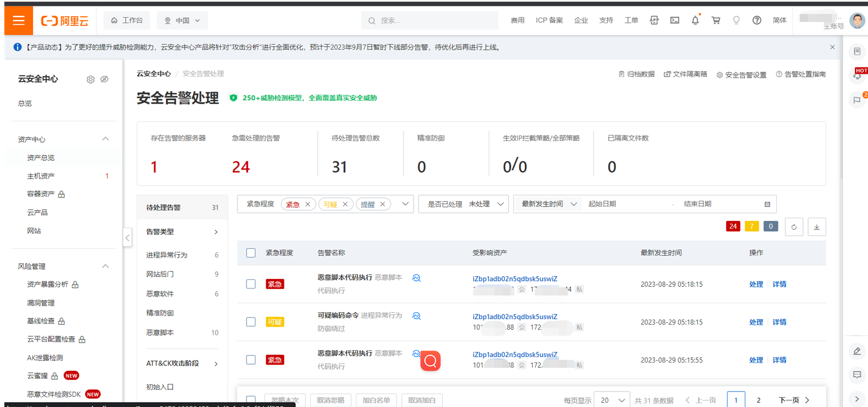Open the 是否已处理 dropdown

464,204
